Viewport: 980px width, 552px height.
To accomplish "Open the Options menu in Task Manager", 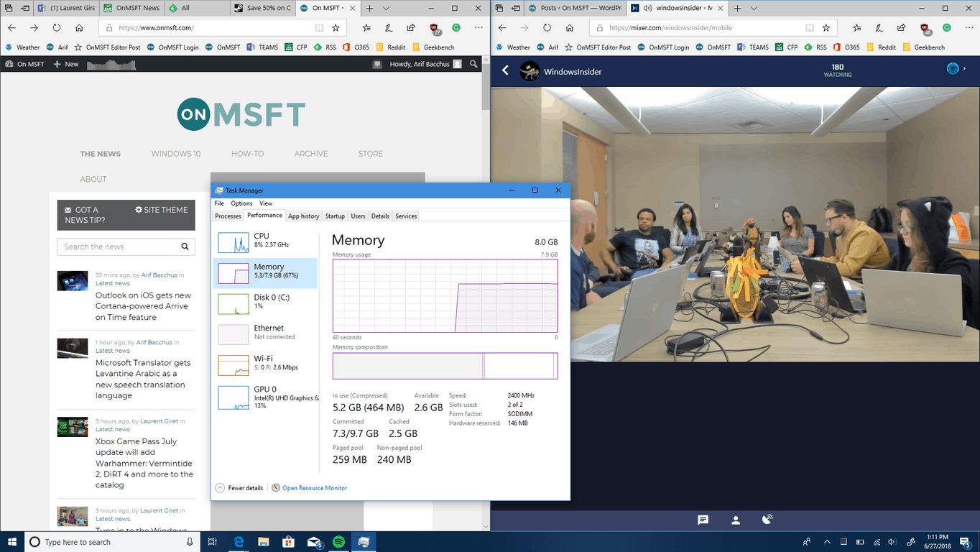I will click(x=241, y=203).
